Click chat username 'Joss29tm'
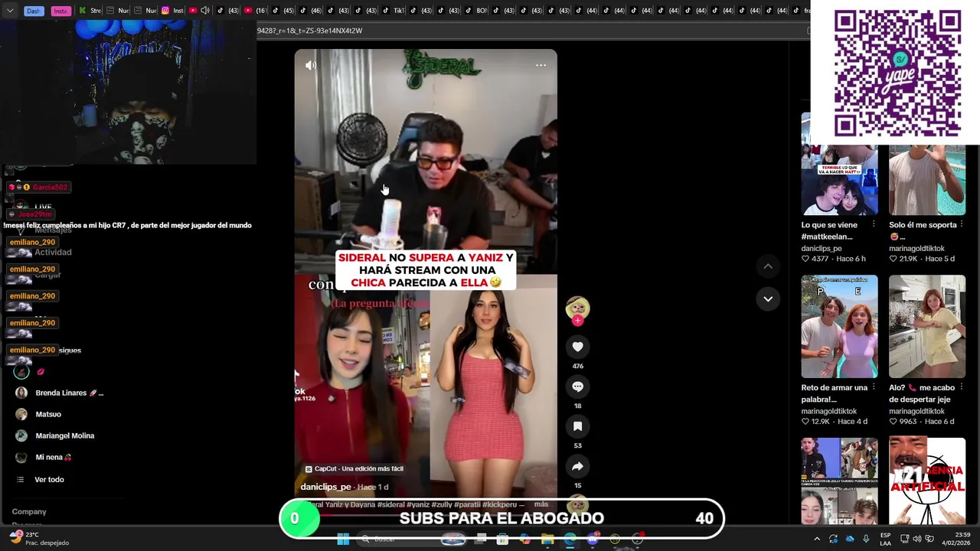 pyautogui.click(x=34, y=214)
